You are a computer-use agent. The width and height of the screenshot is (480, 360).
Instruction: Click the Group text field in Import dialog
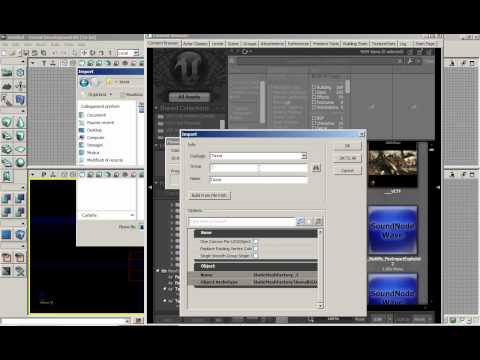pyautogui.click(x=258, y=168)
